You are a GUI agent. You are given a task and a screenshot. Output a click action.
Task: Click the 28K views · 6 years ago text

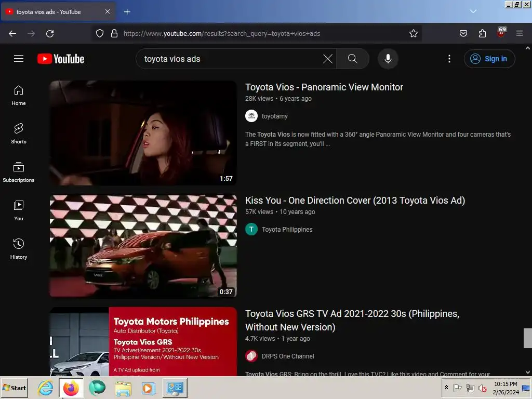click(x=278, y=99)
